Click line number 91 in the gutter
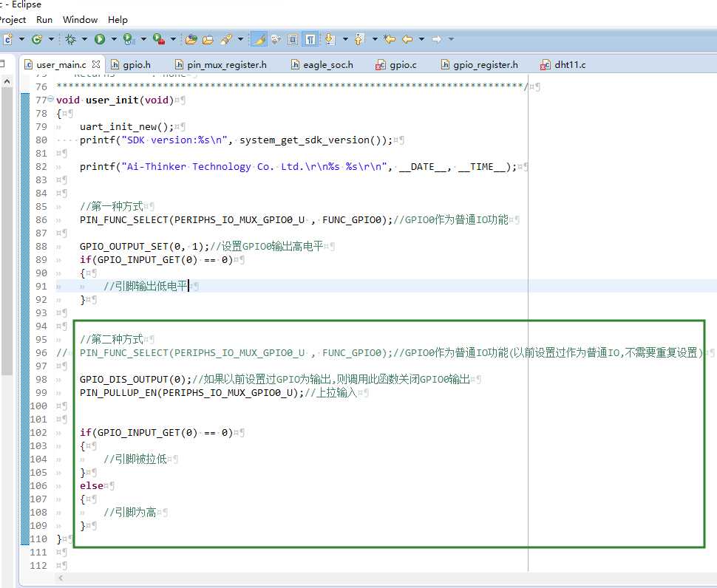Screen dimensions: 717x588 [41, 287]
